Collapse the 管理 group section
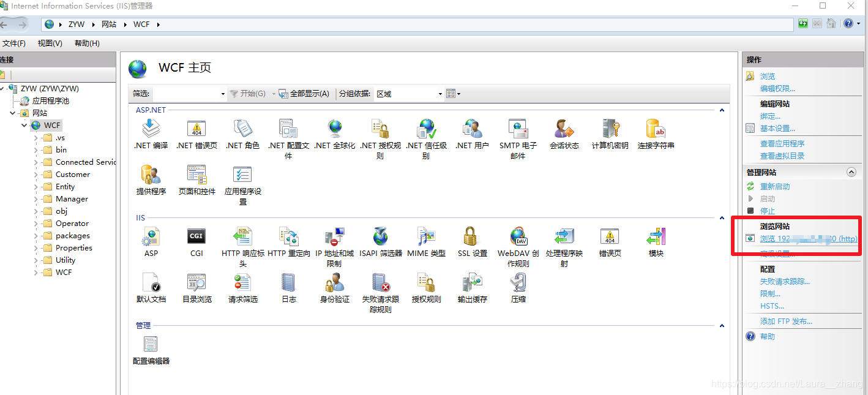 [722, 326]
